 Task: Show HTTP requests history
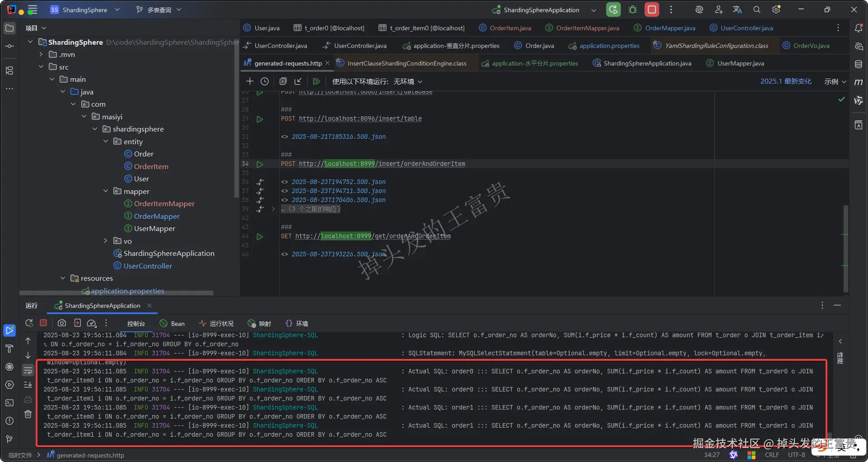(265, 81)
